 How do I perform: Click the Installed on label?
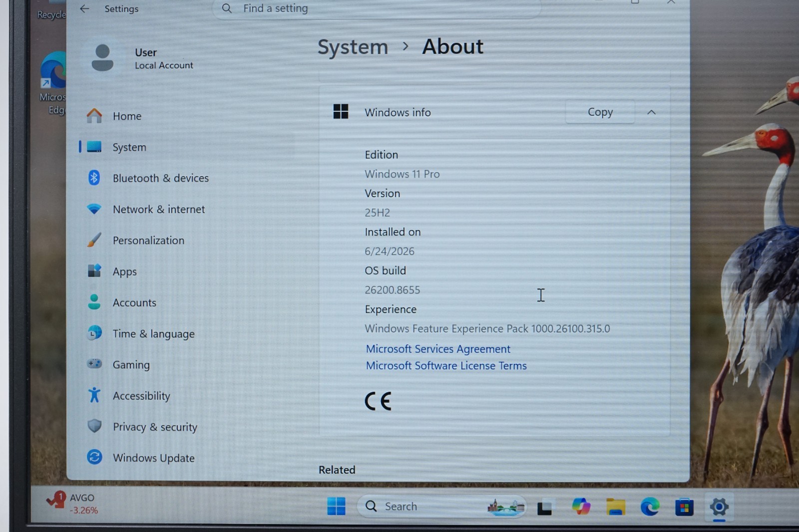(393, 232)
